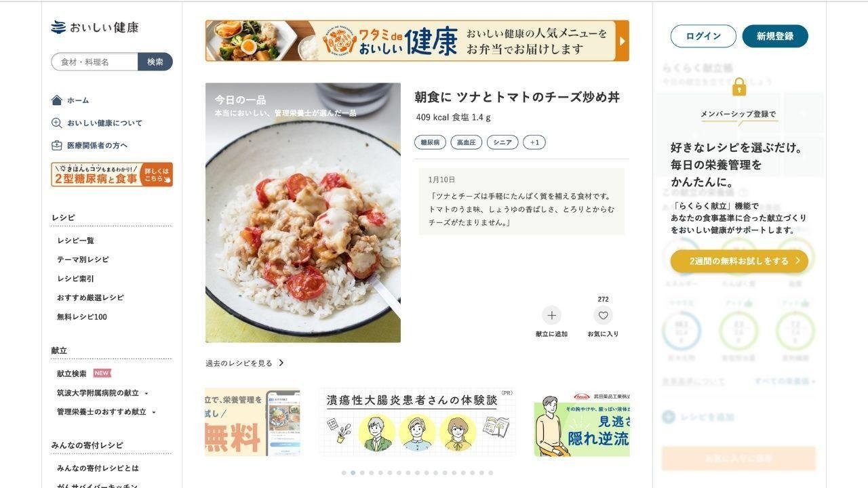Open 過去のレシピを見る chevron link

pos(281,363)
